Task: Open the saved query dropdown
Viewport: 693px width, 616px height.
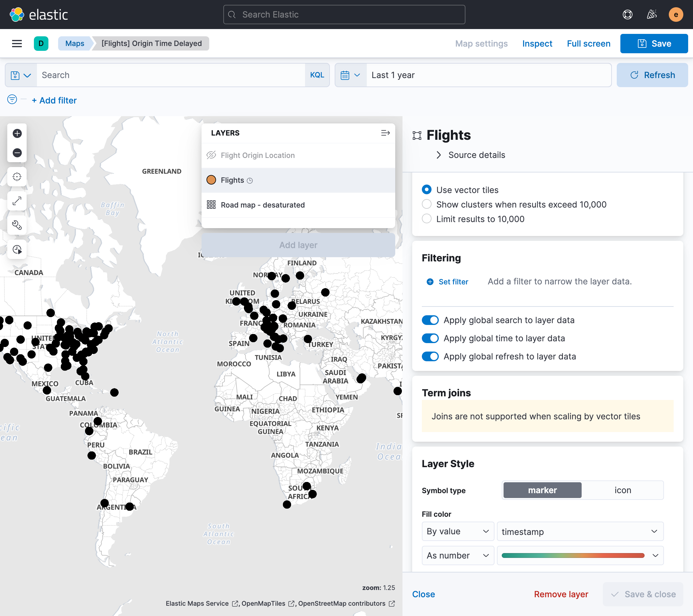Action: click(21, 75)
